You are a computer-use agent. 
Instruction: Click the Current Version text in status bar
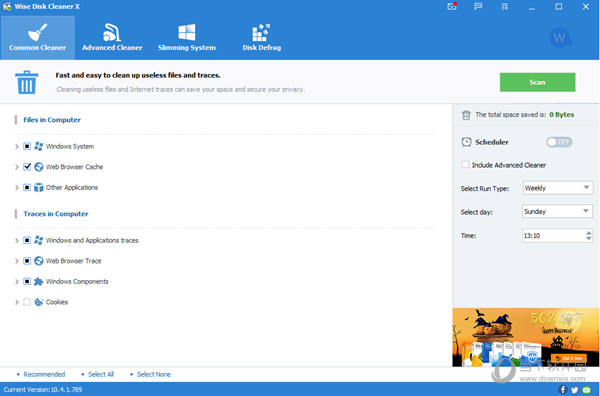(x=43, y=389)
